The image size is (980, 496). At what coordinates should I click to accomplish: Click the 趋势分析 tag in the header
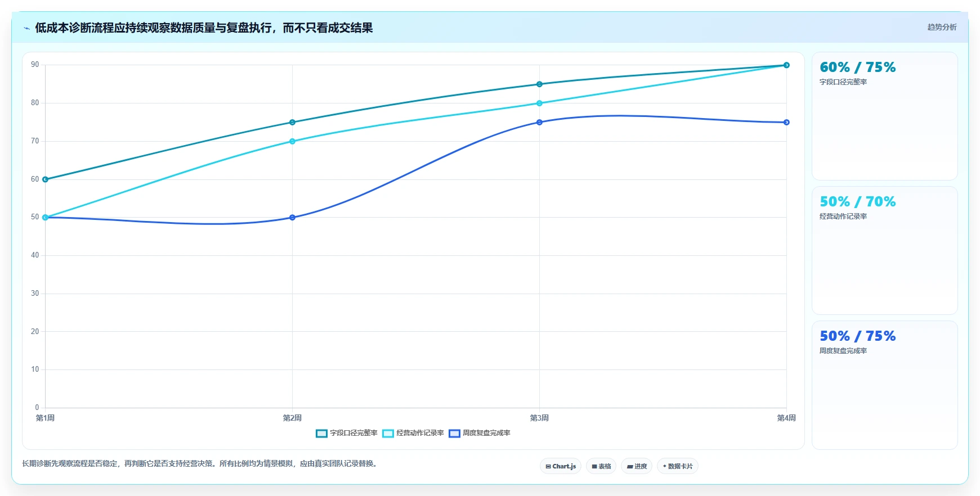click(x=942, y=27)
